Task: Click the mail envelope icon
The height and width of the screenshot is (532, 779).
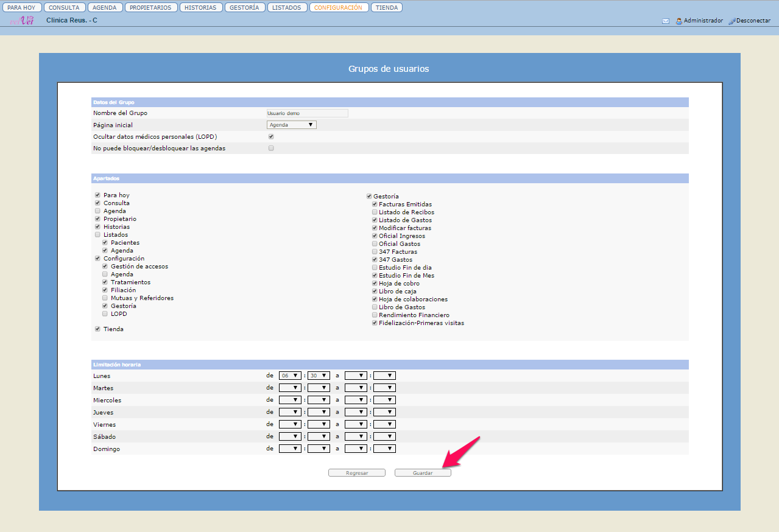Action: [x=666, y=21]
